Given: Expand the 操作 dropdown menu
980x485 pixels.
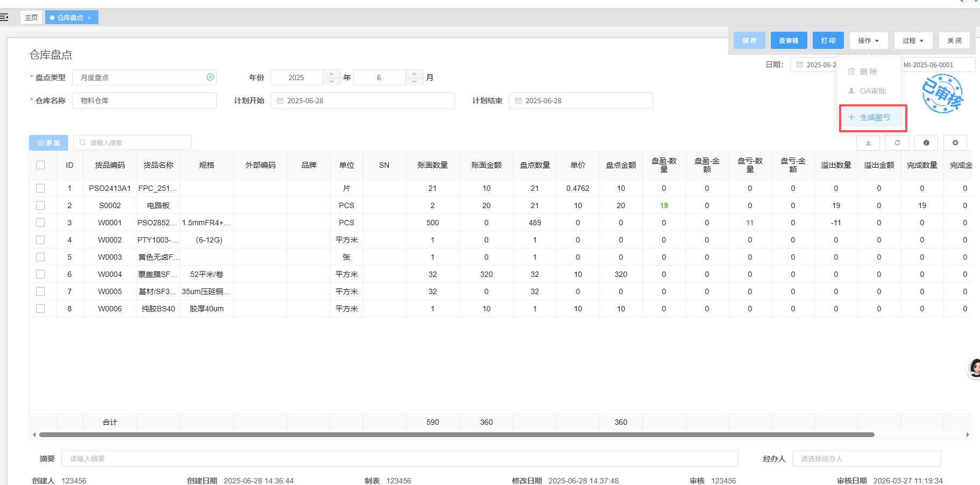Looking at the screenshot, I should coord(868,41).
